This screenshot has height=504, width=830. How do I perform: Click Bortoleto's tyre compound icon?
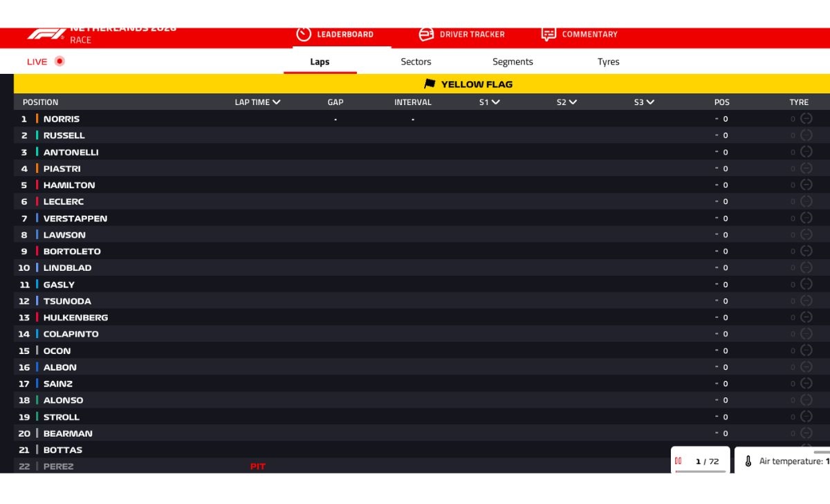pyautogui.click(x=806, y=251)
